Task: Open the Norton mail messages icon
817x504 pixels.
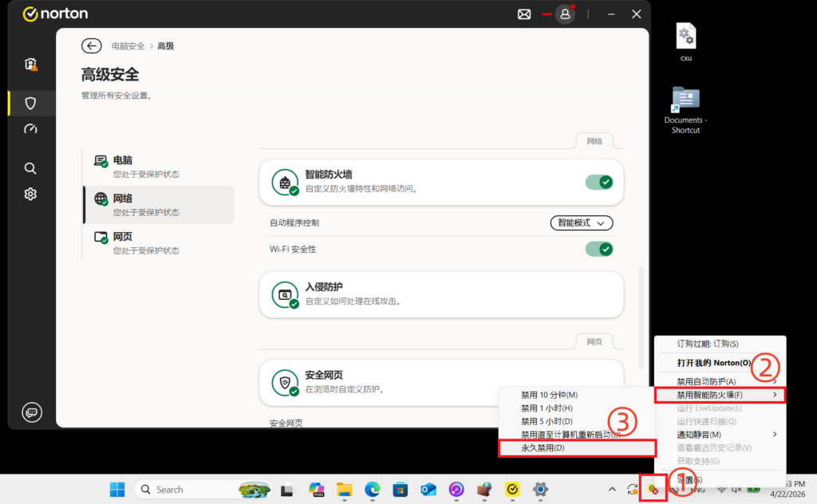Action: 524,14
